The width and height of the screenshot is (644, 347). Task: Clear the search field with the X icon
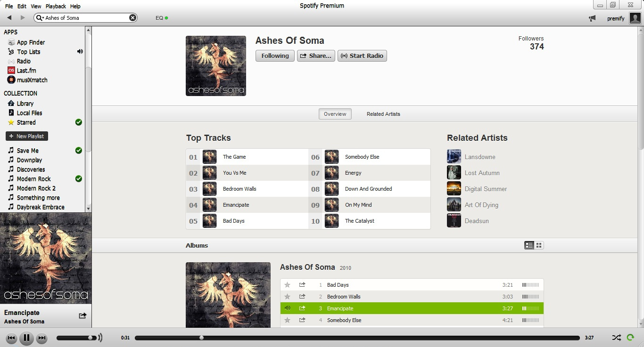(x=132, y=18)
